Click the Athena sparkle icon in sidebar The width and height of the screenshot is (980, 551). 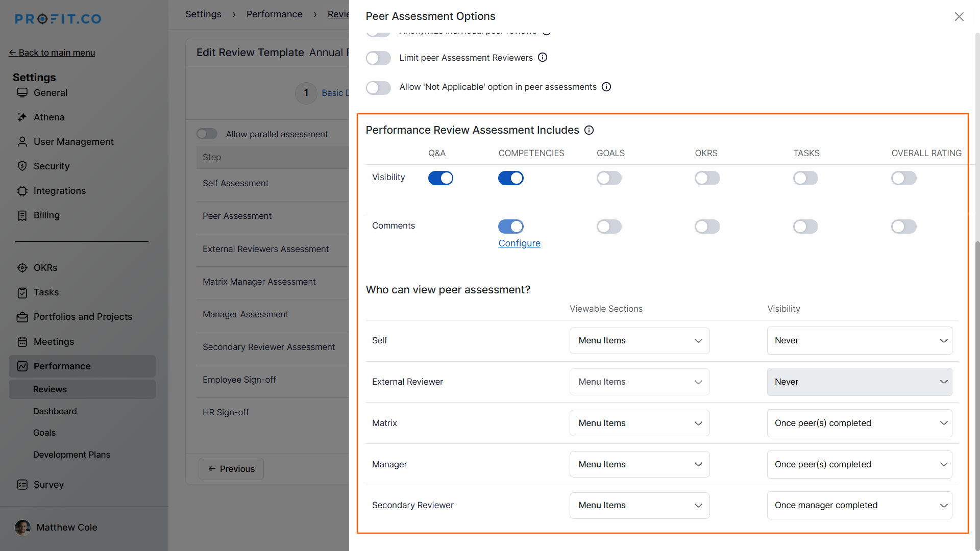(x=22, y=117)
